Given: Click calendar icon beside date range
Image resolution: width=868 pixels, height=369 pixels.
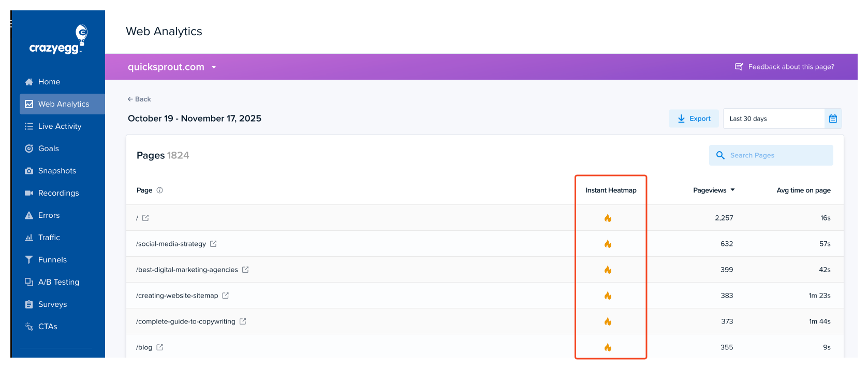Looking at the screenshot, I should click(x=833, y=119).
